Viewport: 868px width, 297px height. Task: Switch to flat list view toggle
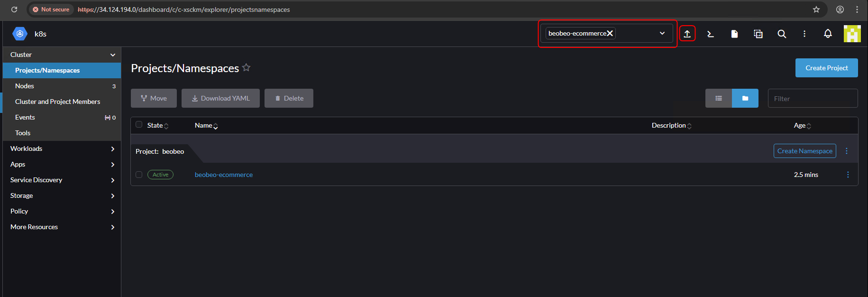[718, 98]
